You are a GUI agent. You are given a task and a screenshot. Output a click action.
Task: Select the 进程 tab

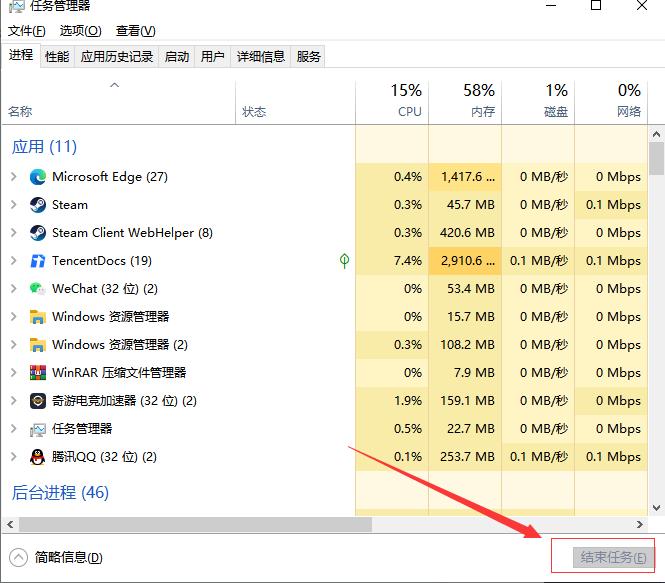pyautogui.click(x=21, y=55)
